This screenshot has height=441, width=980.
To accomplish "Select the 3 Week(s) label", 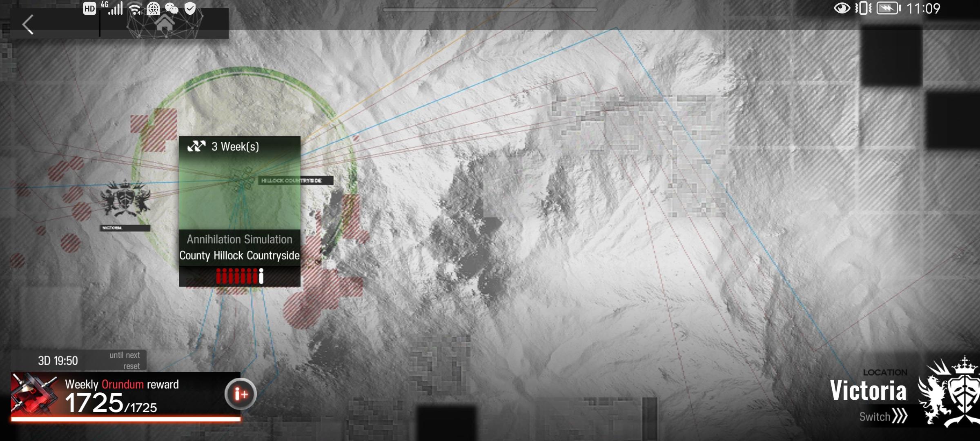I will (x=235, y=147).
